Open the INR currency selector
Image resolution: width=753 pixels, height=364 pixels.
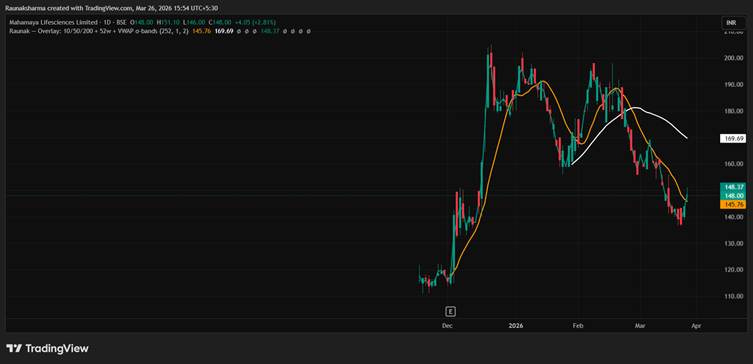pos(733,23)
